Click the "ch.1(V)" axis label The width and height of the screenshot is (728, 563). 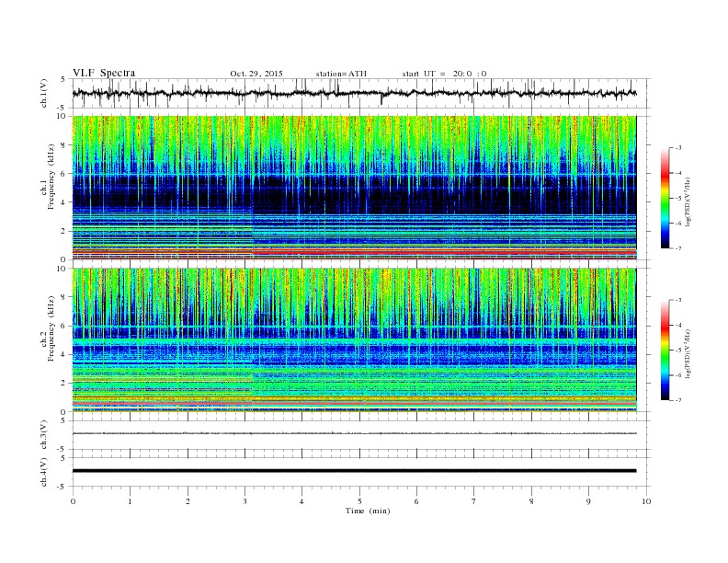(44, 93)
